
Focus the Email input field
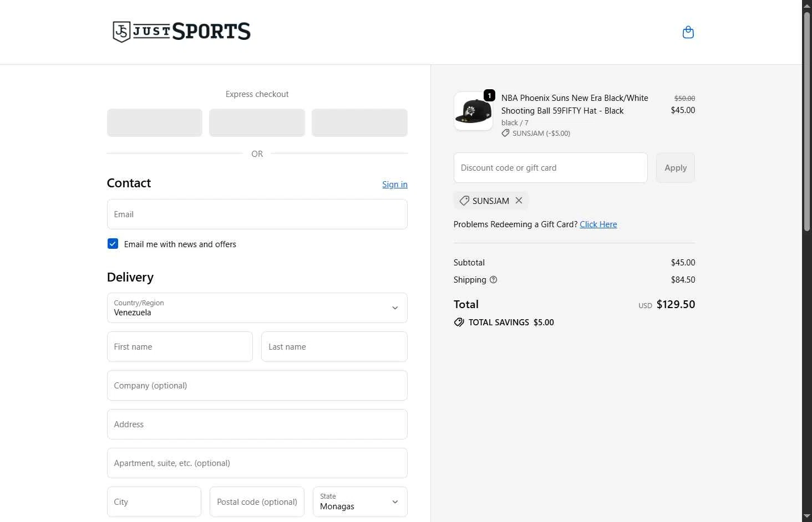pos(257,214)
